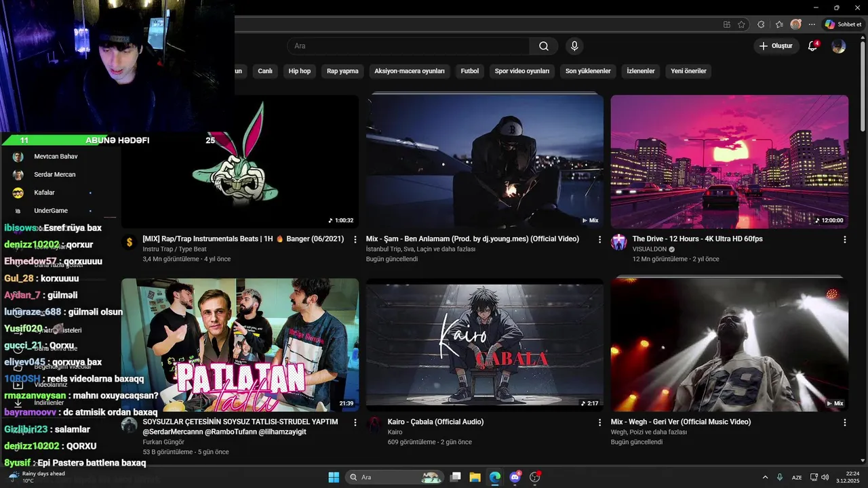This screenshot has height=488, width=868.
Task: Open options menu for The Drive video
Action: click(x=844, y=239)
